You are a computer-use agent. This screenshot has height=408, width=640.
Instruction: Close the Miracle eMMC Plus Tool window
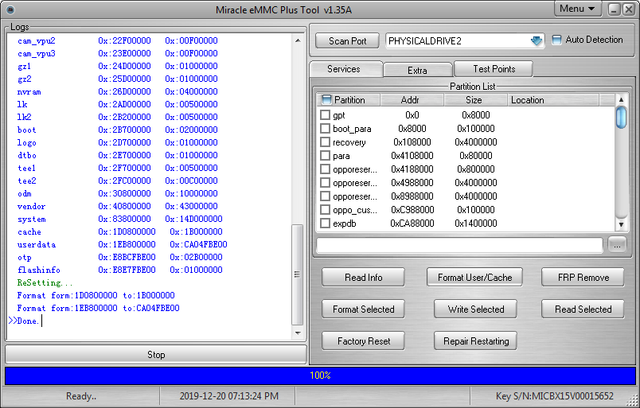coord(628,9)
